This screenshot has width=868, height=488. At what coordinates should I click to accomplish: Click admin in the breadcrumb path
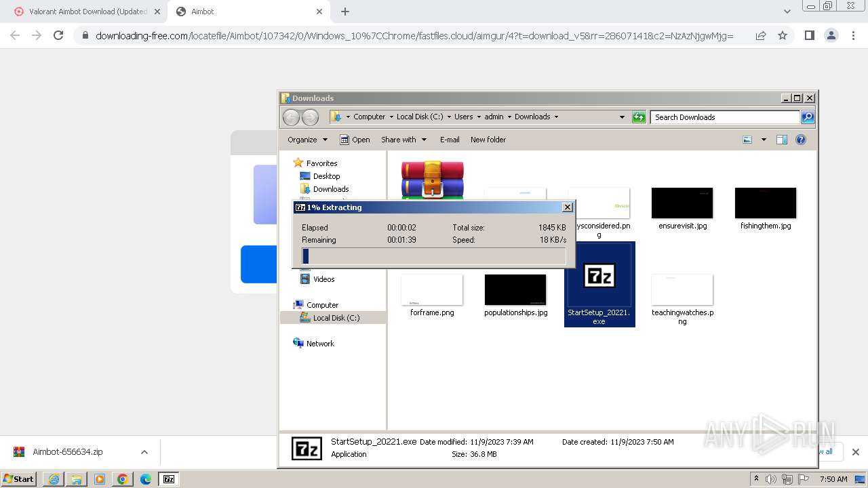494,117
